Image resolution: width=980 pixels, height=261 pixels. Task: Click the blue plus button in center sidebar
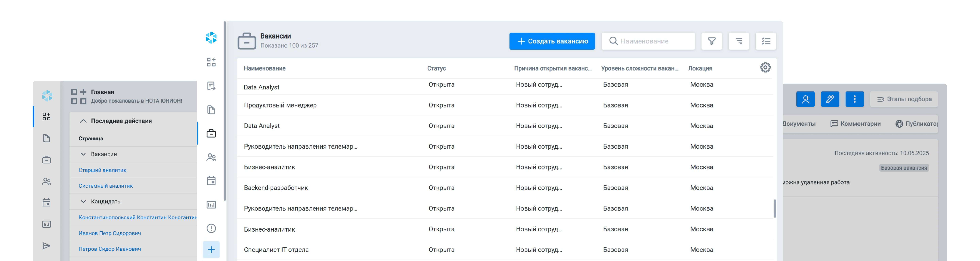[211, 250]
